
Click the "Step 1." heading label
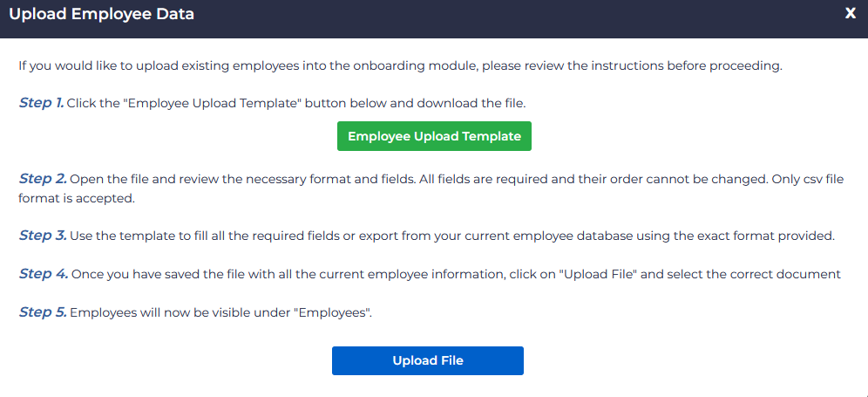42,103
